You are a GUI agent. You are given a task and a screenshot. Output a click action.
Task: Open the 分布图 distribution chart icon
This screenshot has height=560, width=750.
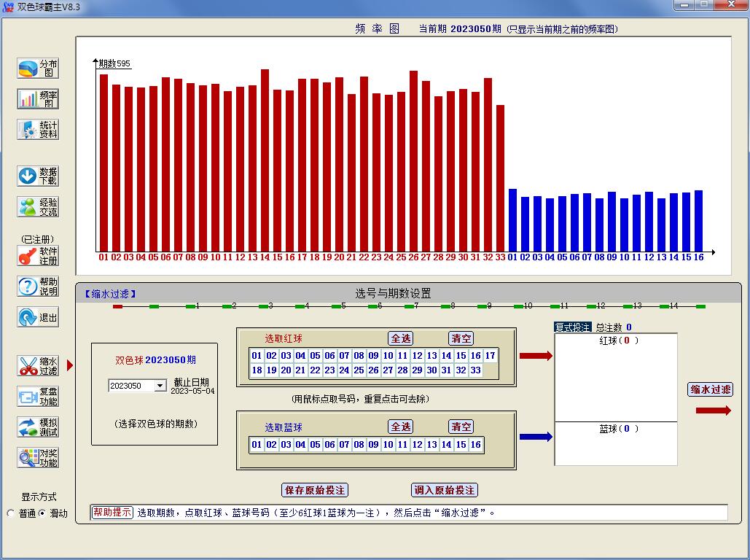(29, 69)
